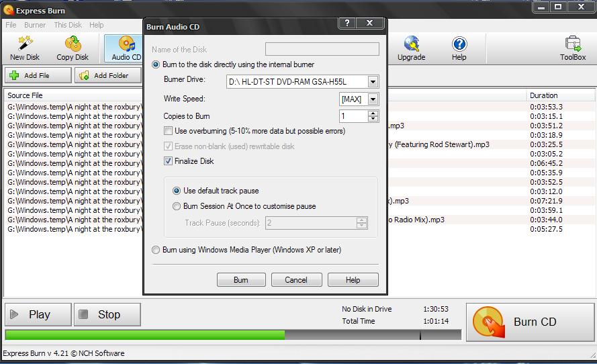This screenshot has width=597, height=364.
Task: Open the This Disk menu
Action: pos(68,25)
